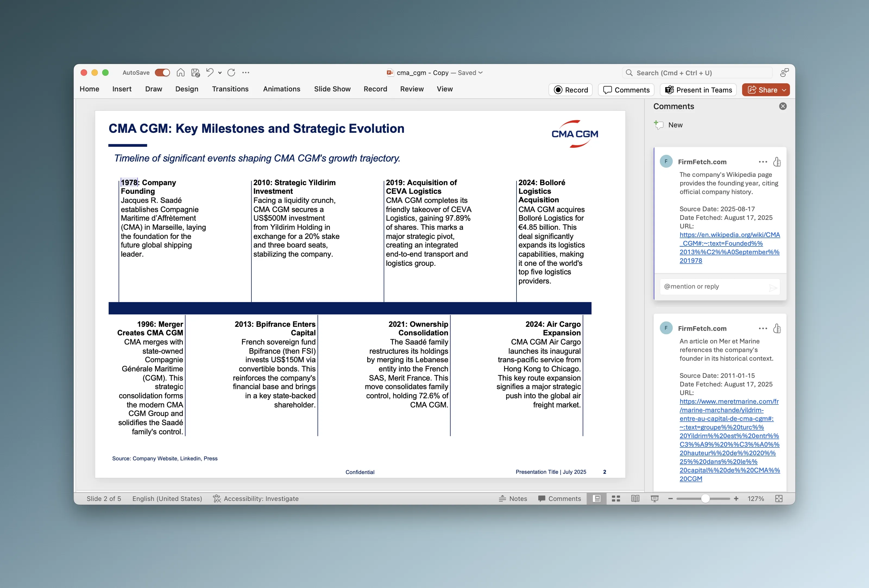Click the Record button
The width and height of the screenshot is (869, 588).
tap(571, 90)
